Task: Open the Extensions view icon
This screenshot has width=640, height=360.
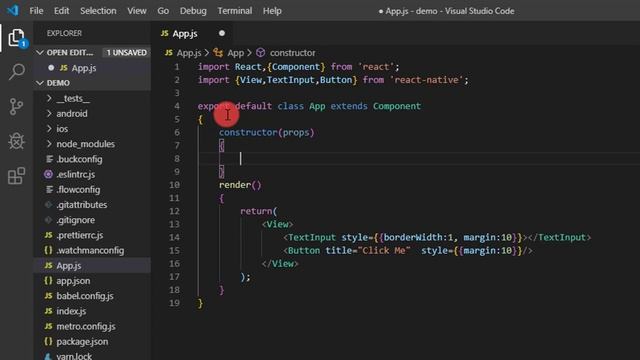Action: click(16, 176)
